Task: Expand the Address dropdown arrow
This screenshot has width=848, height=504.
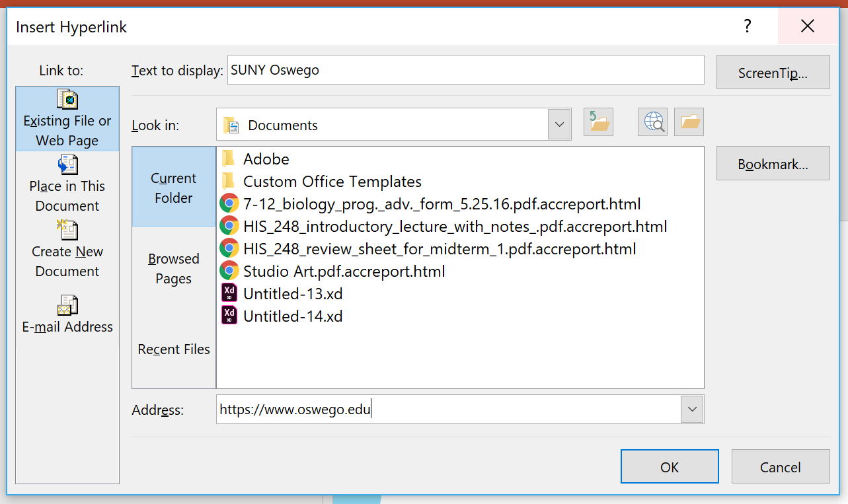Action: [692, 410]
